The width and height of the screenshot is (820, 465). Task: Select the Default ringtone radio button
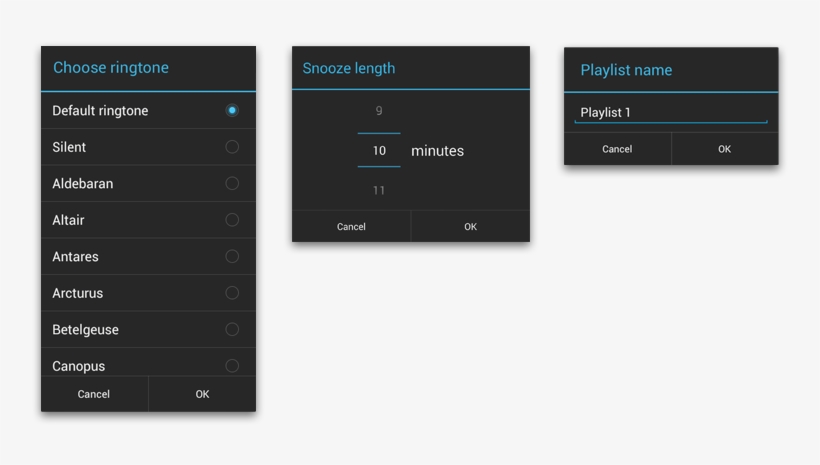point(232,110)
